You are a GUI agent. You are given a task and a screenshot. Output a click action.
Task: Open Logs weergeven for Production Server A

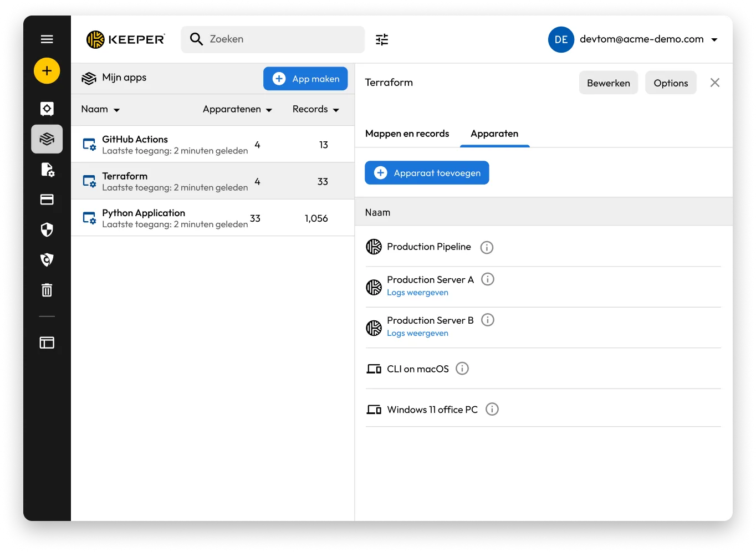417,293
